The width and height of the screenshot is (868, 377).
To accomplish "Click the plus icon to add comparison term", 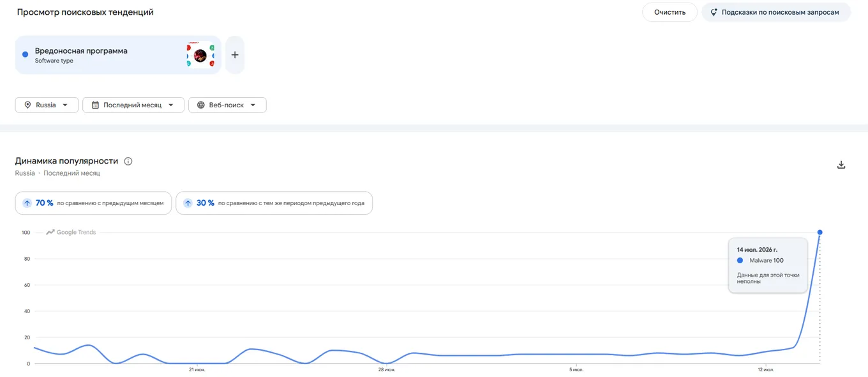I will (x=235, y=55).
